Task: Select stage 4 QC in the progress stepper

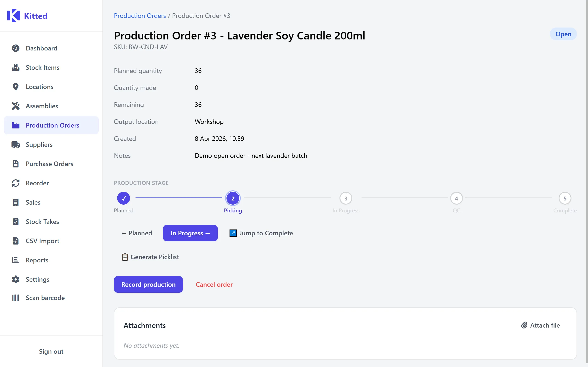Action: tap(456, 198)
